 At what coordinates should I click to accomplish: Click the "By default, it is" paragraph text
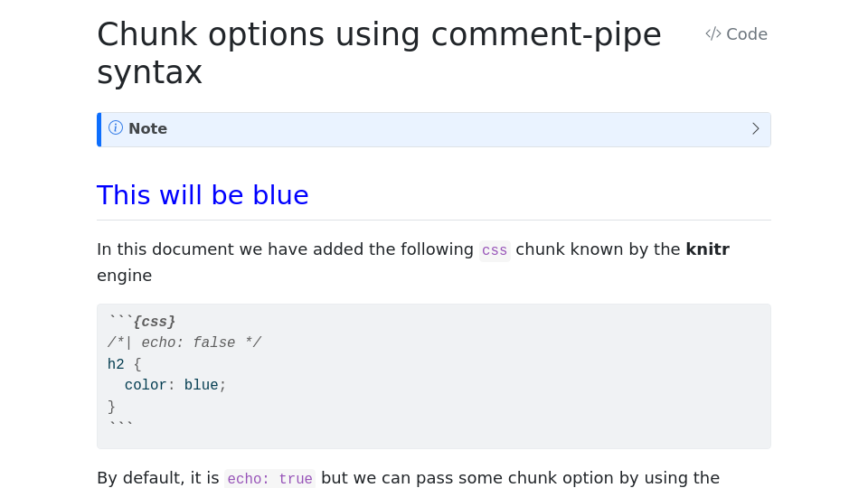158,478
